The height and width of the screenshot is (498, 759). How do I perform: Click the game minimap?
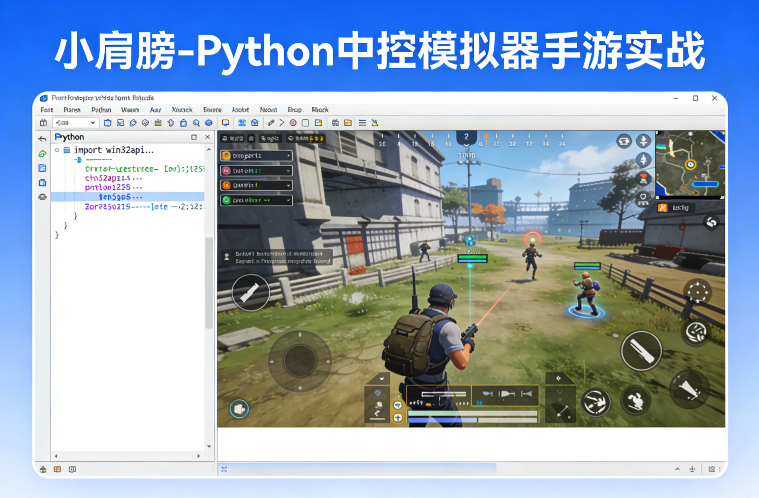point(690,164)
